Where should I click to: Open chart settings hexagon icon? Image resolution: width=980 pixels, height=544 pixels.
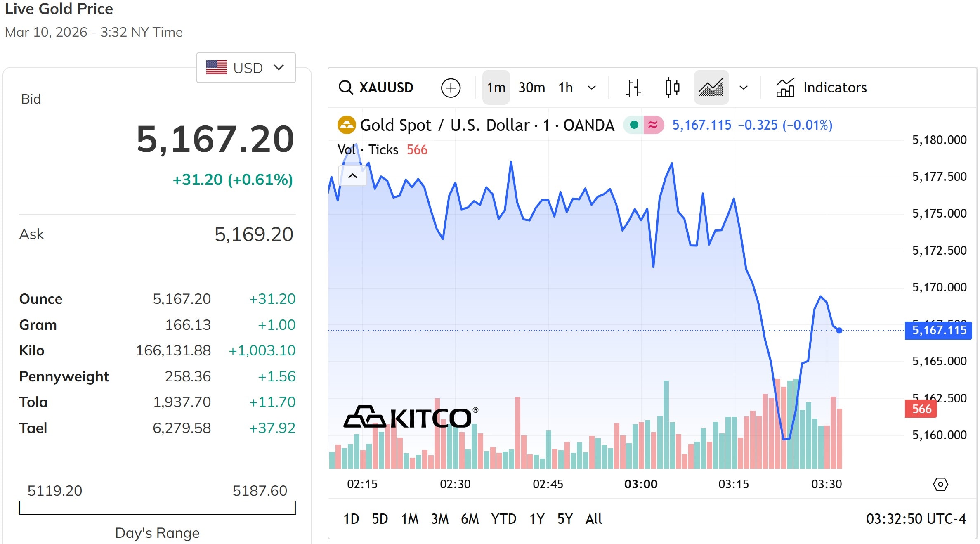(x=940, y=484)
